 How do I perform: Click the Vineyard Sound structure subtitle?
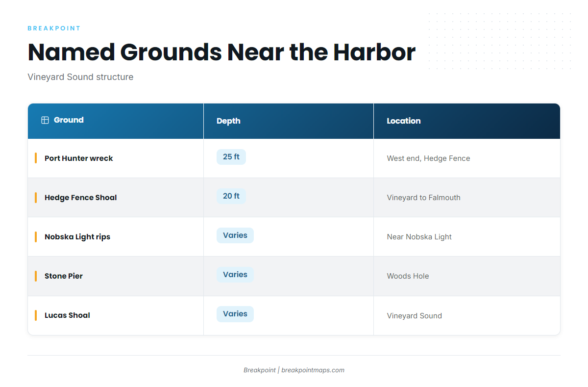80,77
